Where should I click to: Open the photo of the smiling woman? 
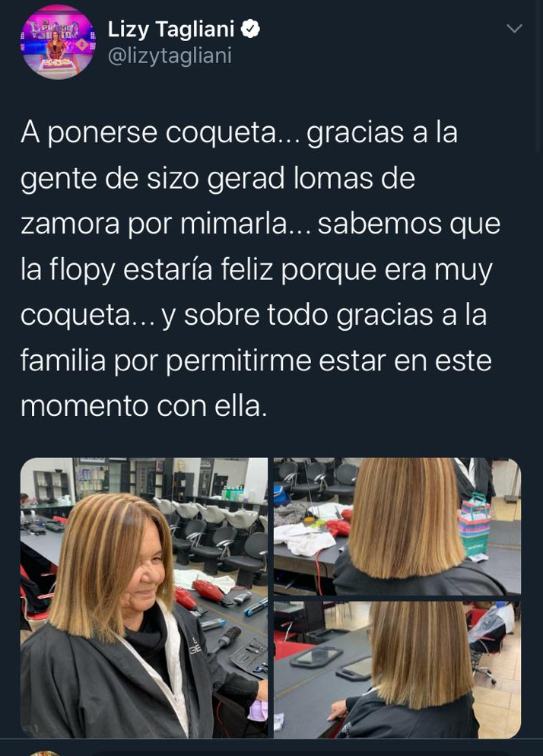coord(144,598)
